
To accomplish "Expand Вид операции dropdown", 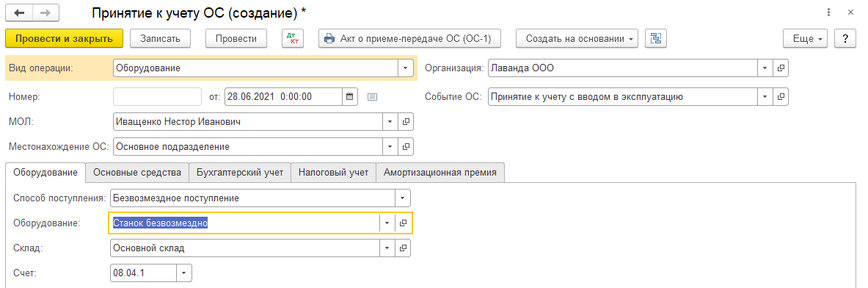I will point(405,68).
